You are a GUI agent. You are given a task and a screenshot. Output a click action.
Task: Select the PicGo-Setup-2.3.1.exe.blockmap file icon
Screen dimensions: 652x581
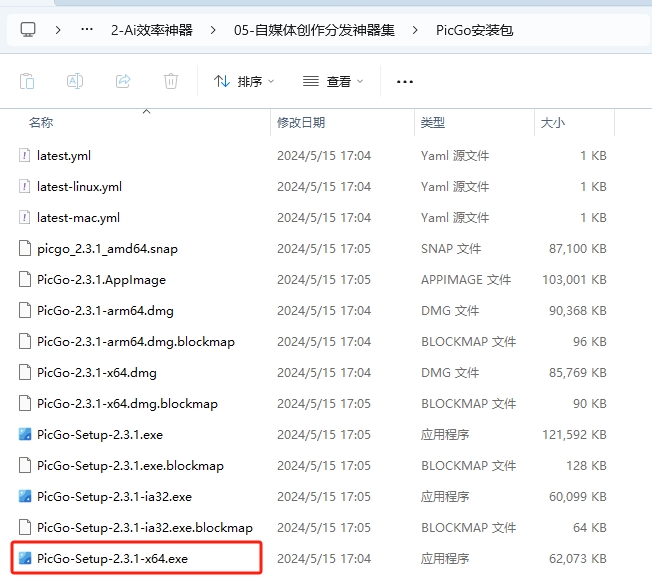(x=25, y=465)
